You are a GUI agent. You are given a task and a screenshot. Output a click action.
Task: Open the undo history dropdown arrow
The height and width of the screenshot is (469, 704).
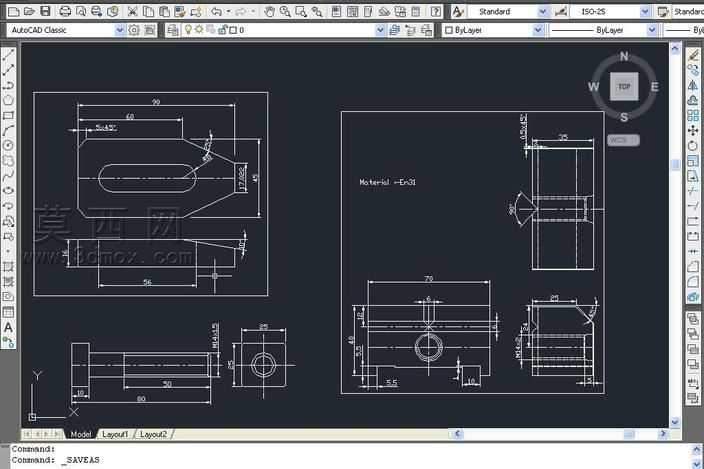pyautogui.click(x=228, y=11)
